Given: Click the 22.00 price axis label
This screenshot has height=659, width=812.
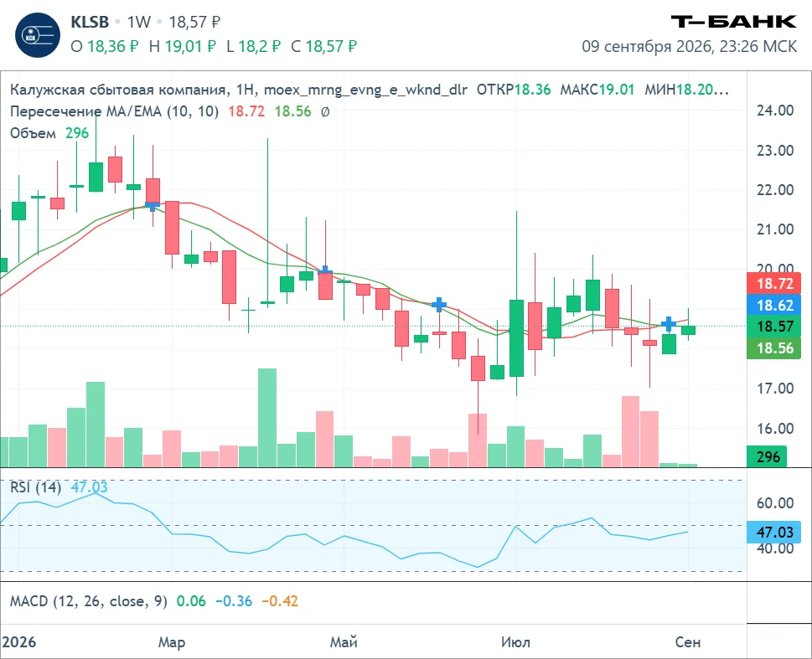Looking at the screenshot, I should point(775,190).
